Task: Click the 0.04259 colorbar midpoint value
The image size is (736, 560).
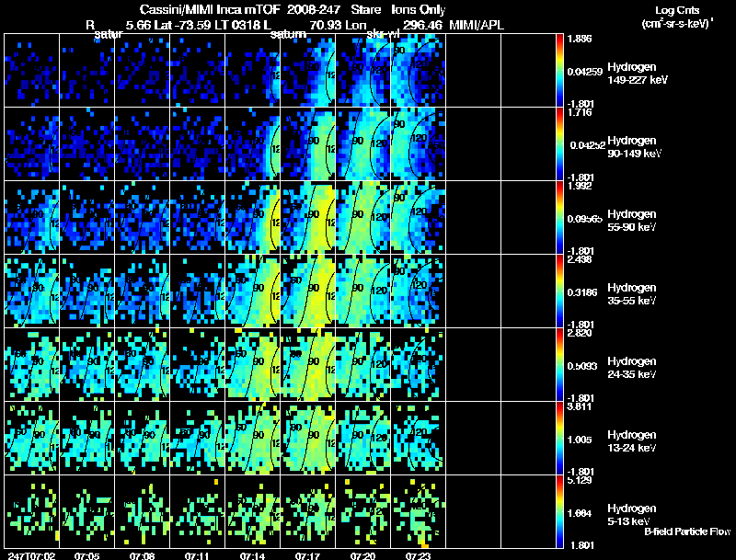Action: coord(584,72)
